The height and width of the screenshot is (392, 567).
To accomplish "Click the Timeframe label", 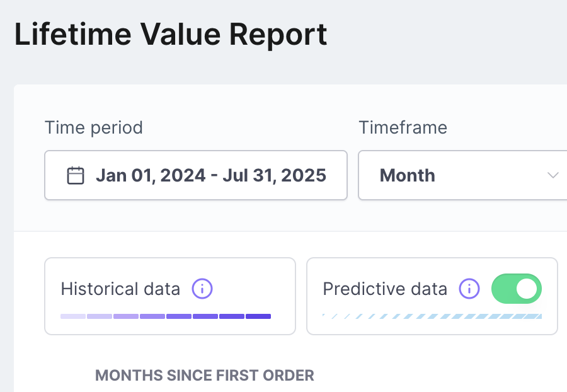I will pyautogui.click(x=403, y=127).
